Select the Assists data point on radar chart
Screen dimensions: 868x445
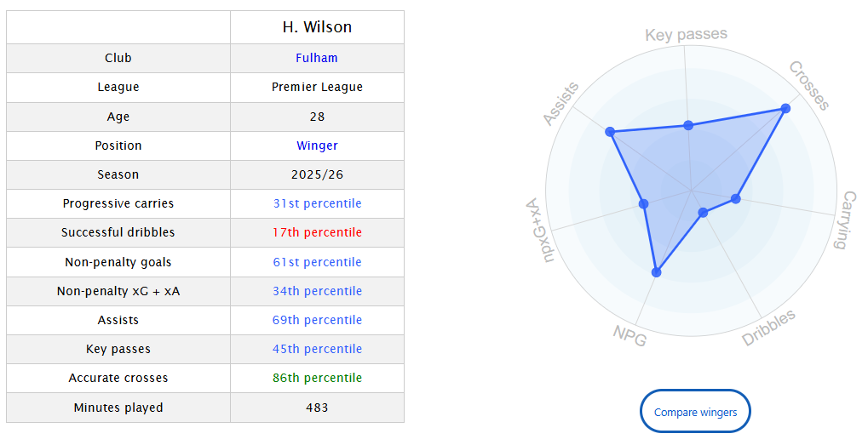[x=610, y=131]
